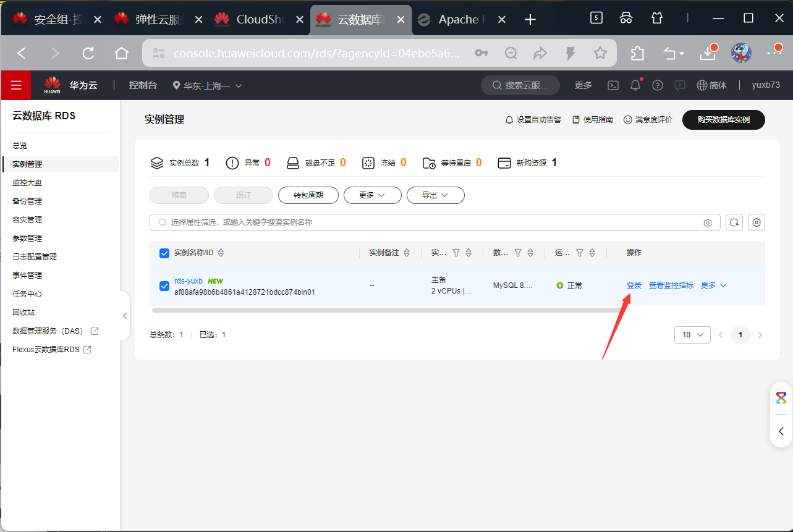Sort by instance name/ID column
This screenshot has height=532, width=793.
point(221,253)
